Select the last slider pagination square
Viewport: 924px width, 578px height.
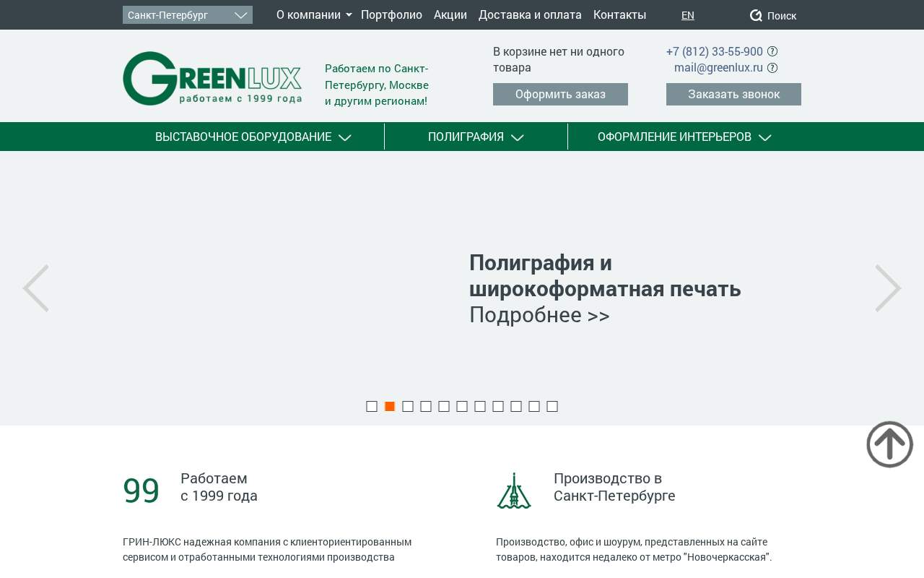552,406
